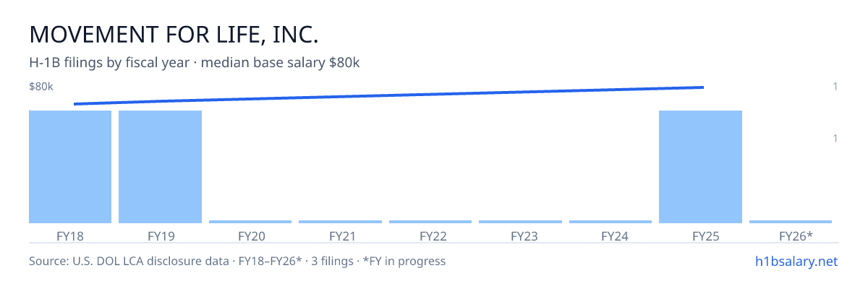Click the FY18 axis label
This screenshot has width=868, height=289.
coord(70,236)
